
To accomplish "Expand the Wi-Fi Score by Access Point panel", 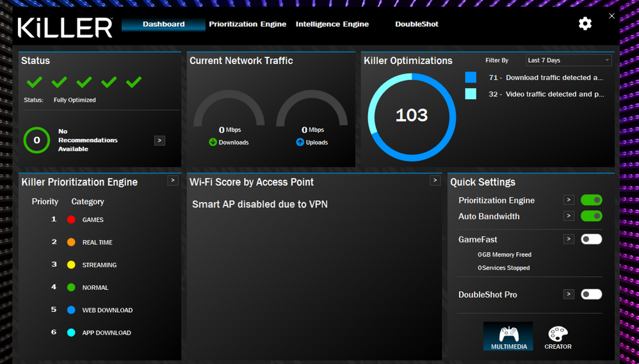I will coord(435,180).
